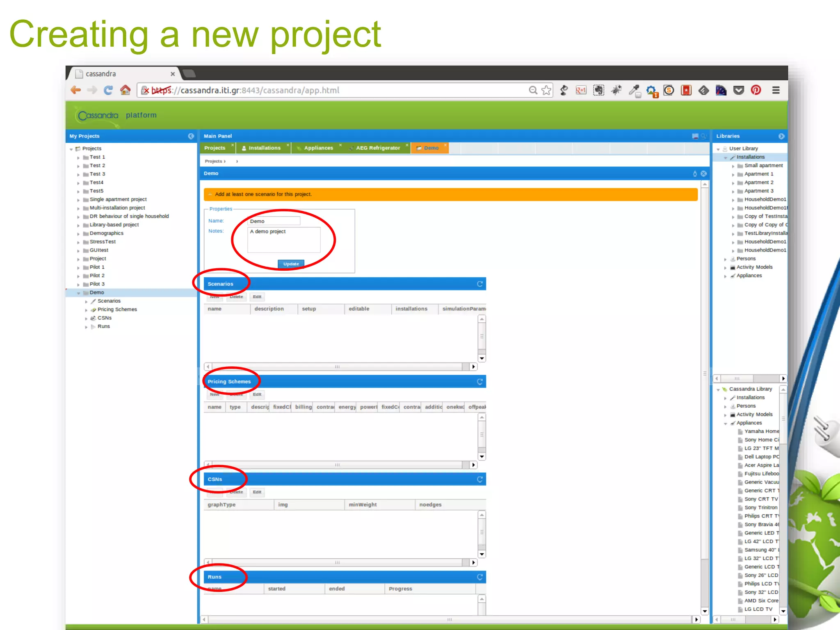Select Sony CRT TV appliance
The width and height of the screenshot is (840, 630).
click(761, 499)
